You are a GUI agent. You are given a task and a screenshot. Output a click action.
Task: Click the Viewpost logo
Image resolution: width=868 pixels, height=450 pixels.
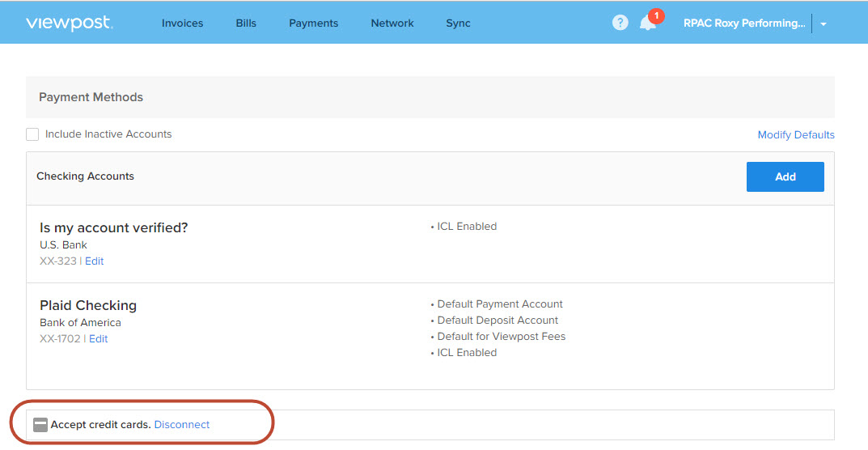click(x=70, y=23)
